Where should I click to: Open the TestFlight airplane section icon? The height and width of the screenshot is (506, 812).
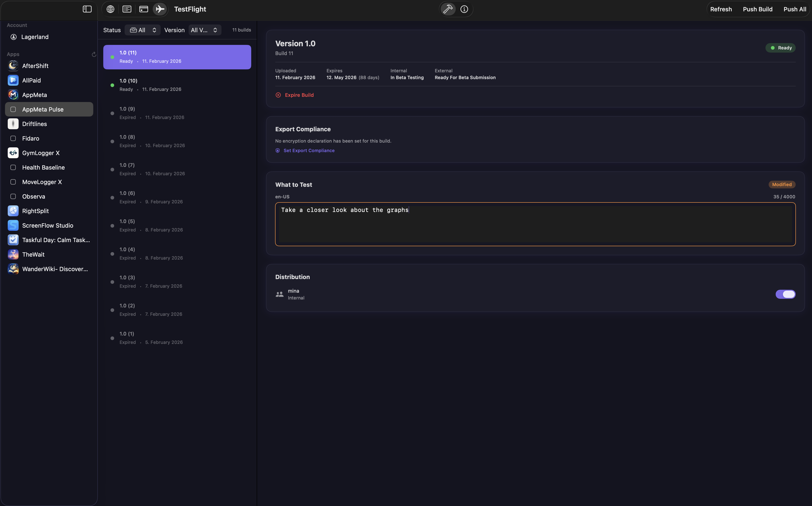(x=160, y=9)
